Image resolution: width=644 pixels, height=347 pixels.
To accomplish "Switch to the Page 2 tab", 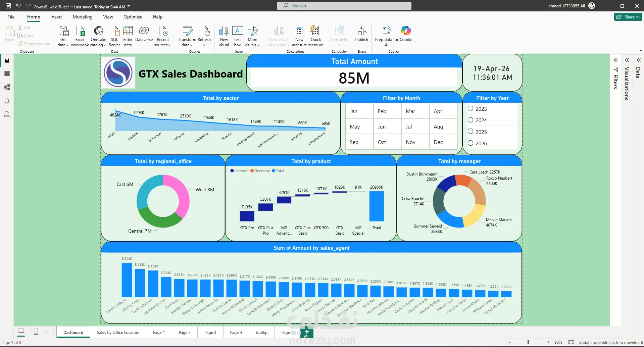I will pyautogui.click(x=185, y=332).
